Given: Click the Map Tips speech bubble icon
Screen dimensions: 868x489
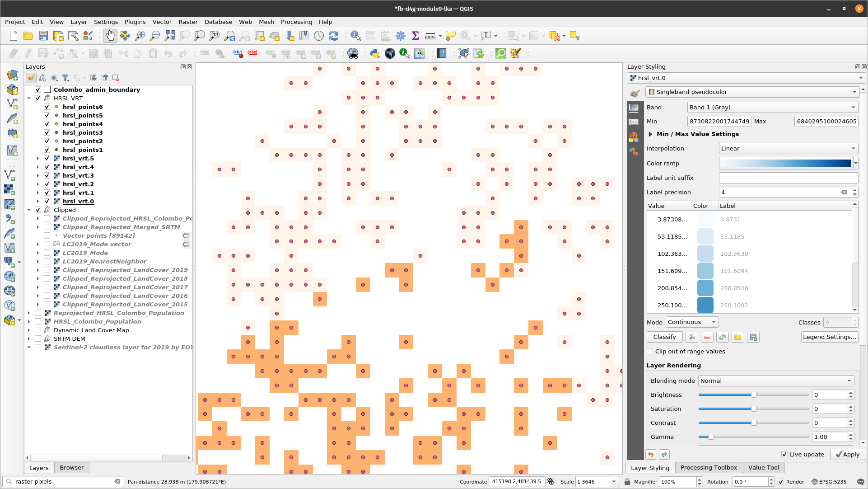Looking at the screenshot, I should pyautogui.click(x=450, y=36).
